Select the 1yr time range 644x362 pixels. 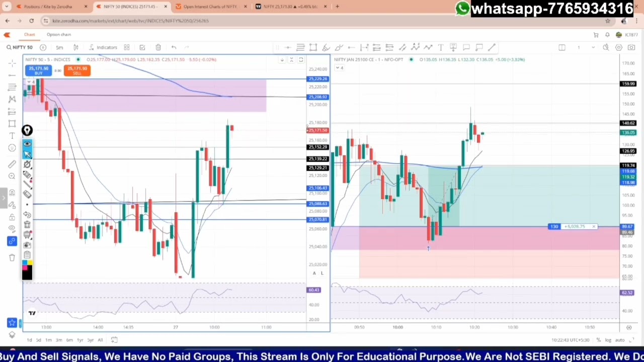(x=80, y=340)
